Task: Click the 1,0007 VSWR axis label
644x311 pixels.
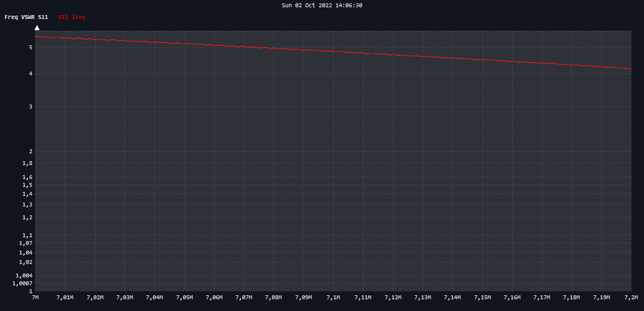Action: point(23,284)
